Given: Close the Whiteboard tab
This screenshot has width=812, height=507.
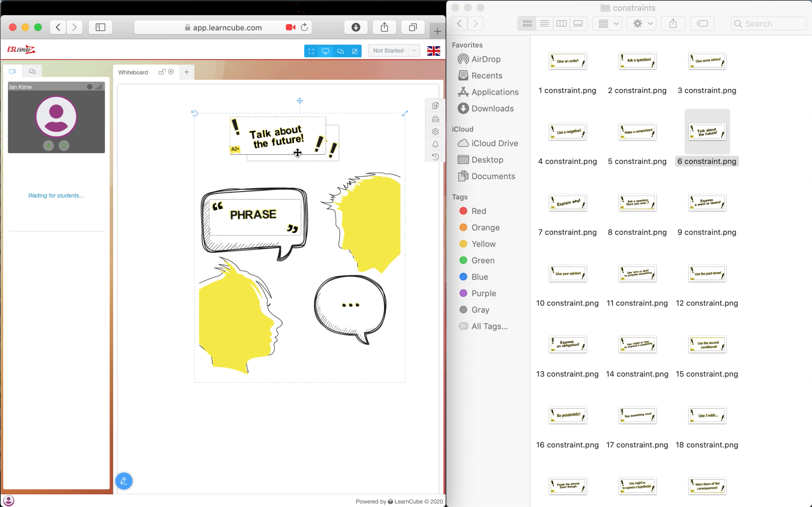Looking at the screenshot, I should (171, 72).
